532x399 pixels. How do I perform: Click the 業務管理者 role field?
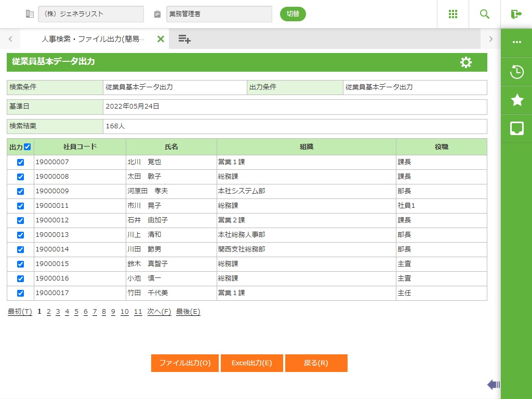pos(219,14)
